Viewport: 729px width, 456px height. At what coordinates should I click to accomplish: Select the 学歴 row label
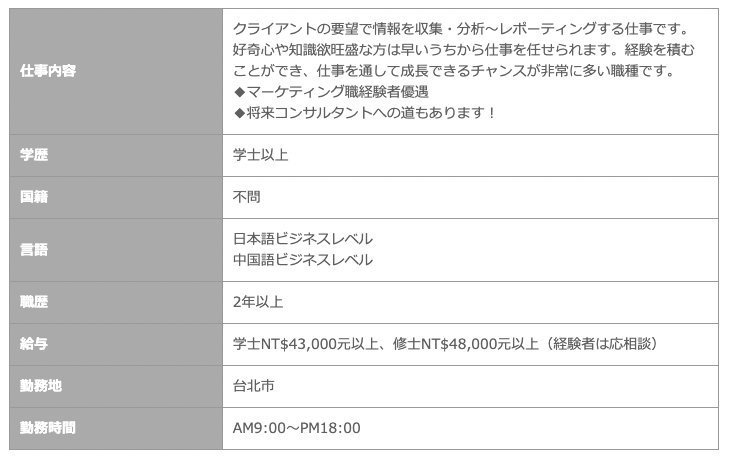coord(116,155)
